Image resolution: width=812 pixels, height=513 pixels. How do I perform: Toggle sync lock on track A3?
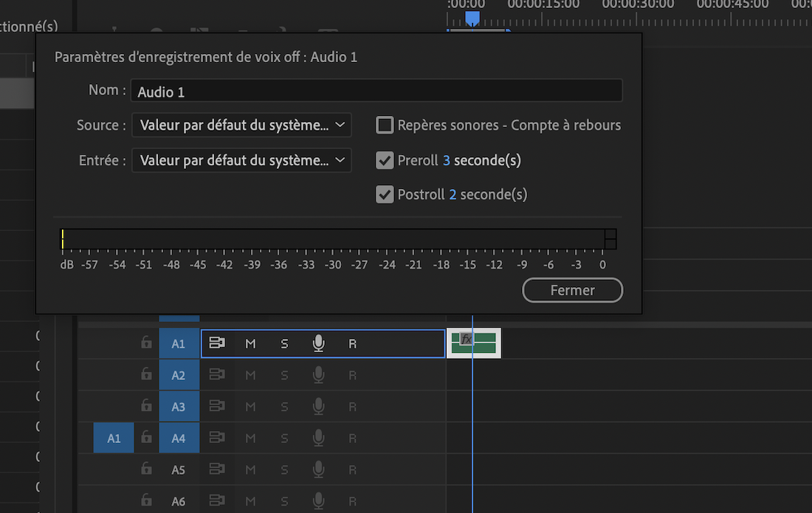(217, 406)
